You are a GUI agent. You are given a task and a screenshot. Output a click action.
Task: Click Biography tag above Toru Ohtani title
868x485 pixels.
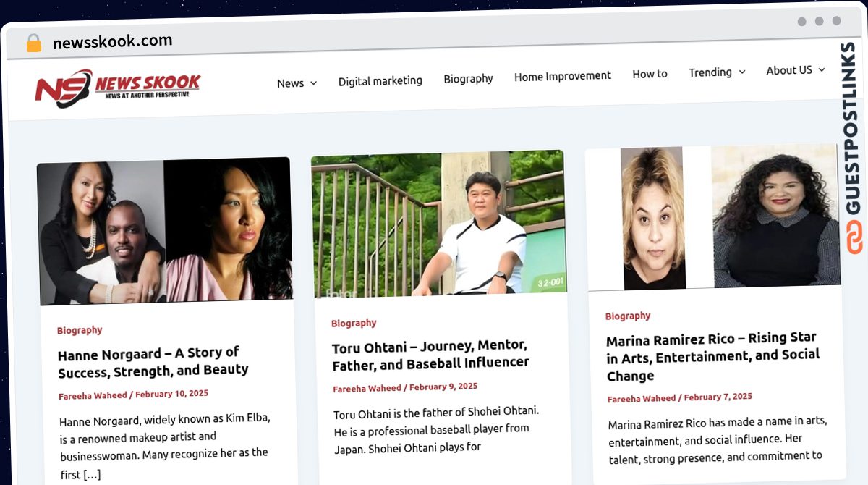tap(354, 323)
